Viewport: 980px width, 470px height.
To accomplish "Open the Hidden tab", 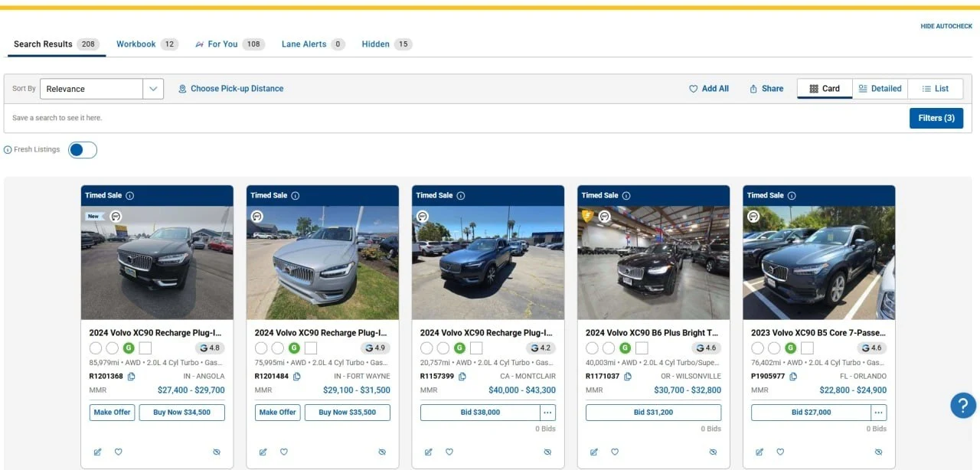I will coord(387,44).
